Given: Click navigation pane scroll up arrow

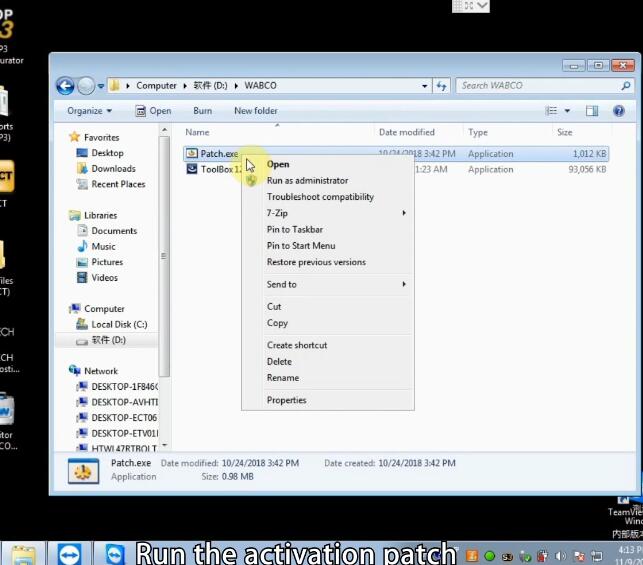Looking at the screenshot, I should [x=164, y=130].
